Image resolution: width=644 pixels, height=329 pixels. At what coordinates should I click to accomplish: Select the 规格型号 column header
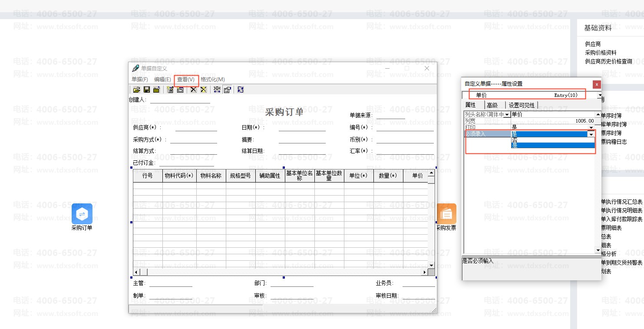pyautogui.click(x=241, y=176)
